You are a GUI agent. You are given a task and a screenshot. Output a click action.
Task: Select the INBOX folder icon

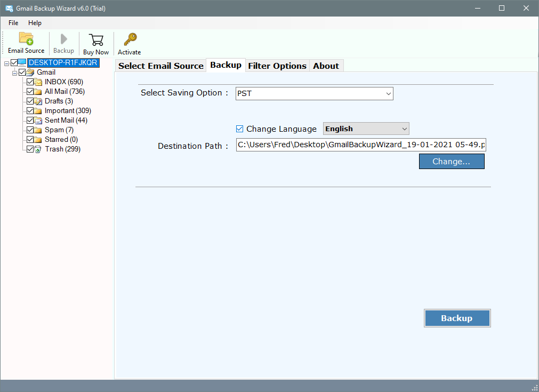tap(38, 82)
